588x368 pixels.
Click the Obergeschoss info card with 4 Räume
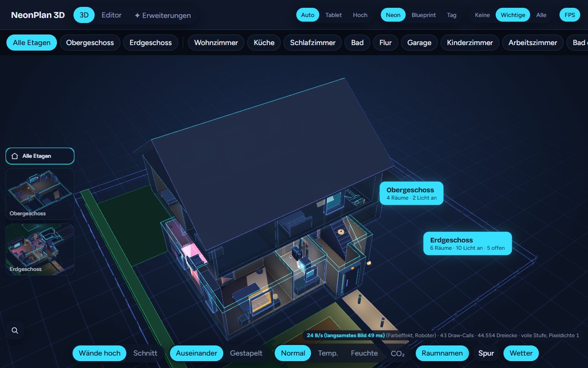[x=412, y=193]
